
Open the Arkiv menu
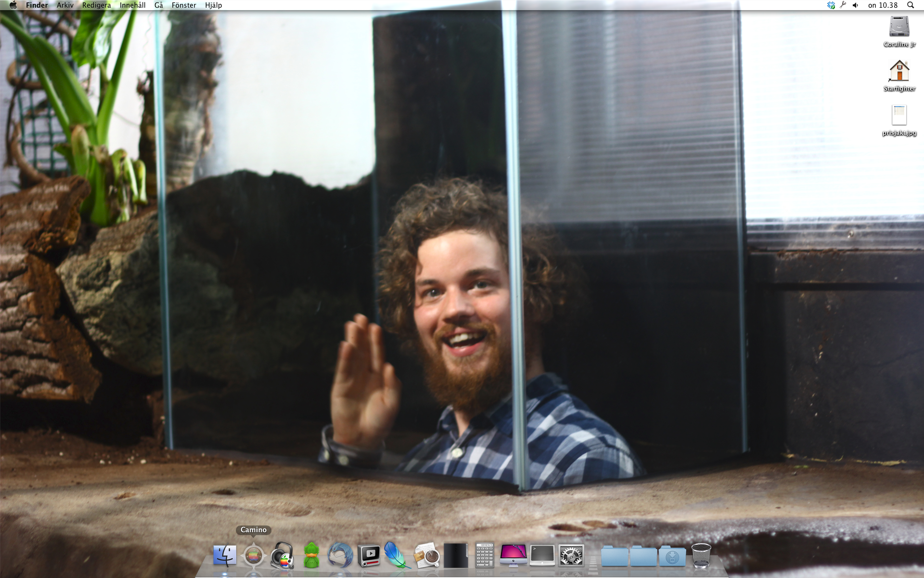[65, 5]
